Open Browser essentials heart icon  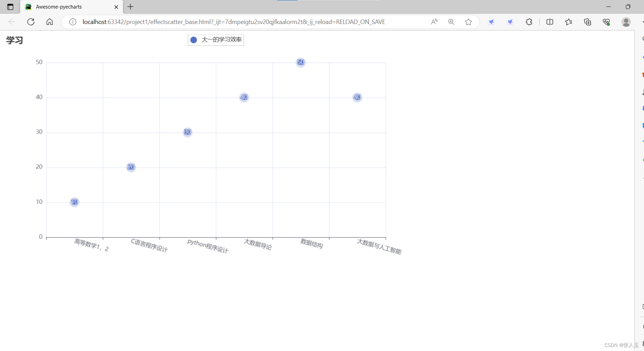[606, 22]
